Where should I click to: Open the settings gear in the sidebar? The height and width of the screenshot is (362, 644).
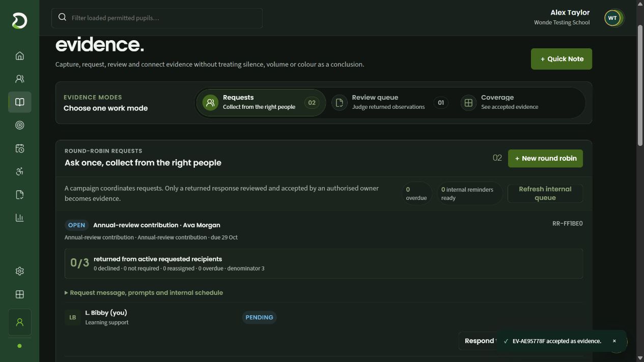pyautogui.click(x=20, y=271)
